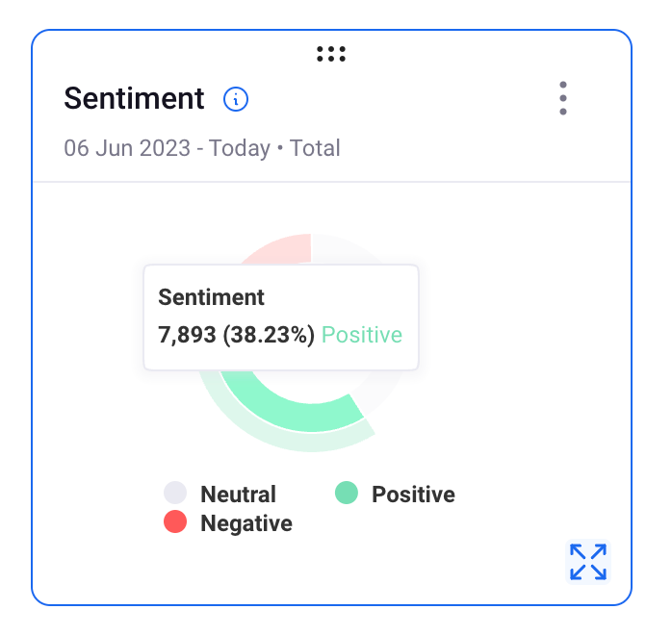Screen dimensions: 672x635
Task: Expand the Sentiment widget to fullscreen
Action: 588,562
